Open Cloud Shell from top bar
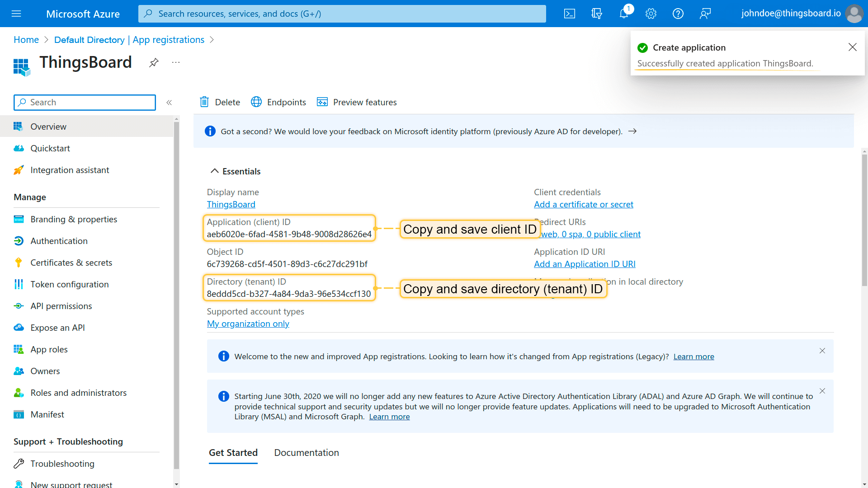This screenshot has width=868, height=488. click(570, 14)
